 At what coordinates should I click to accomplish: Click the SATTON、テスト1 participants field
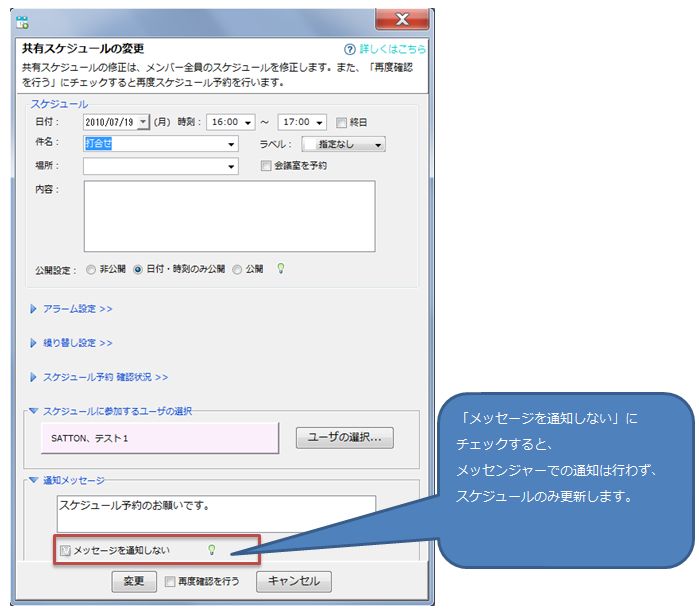click(x=160, y=438)
